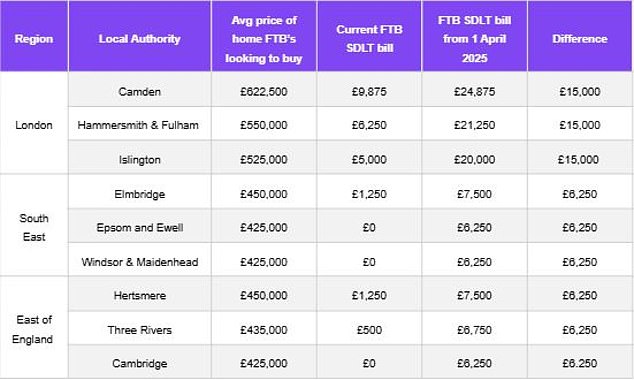The height and width of the screenshot is (380, 634).
Task: Select the Current FTB SDLT bill header
Action: pyautogui.click(x=369, y=36)
